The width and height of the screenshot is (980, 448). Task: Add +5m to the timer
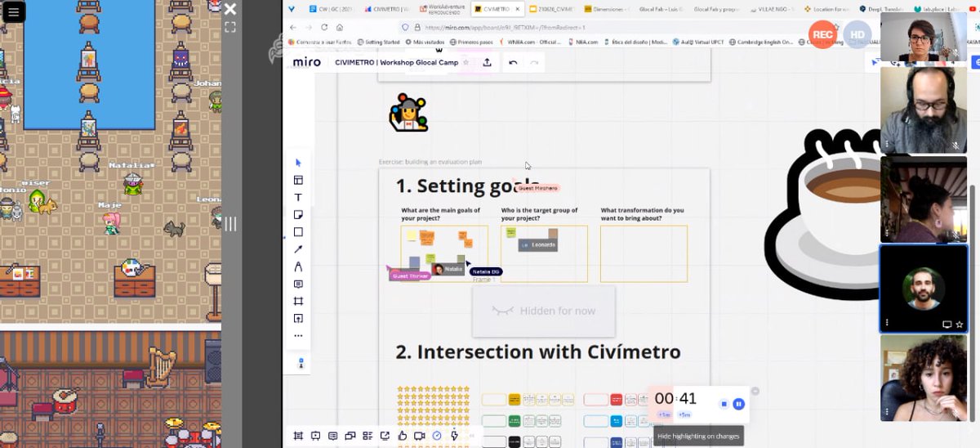click(684, 414)
